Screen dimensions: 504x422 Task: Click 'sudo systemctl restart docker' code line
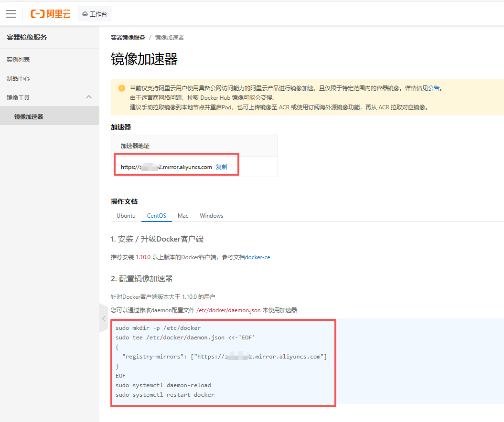pos(165,395)
